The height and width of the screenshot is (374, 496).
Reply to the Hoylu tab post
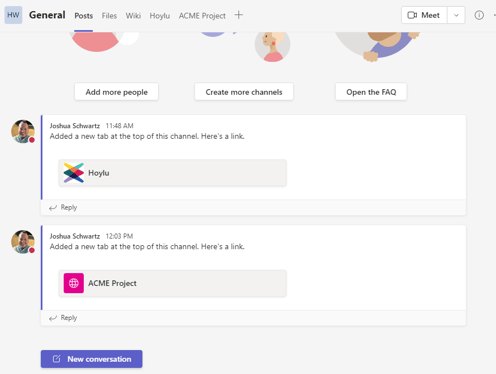pyautogui.click(x=63, y=207)
